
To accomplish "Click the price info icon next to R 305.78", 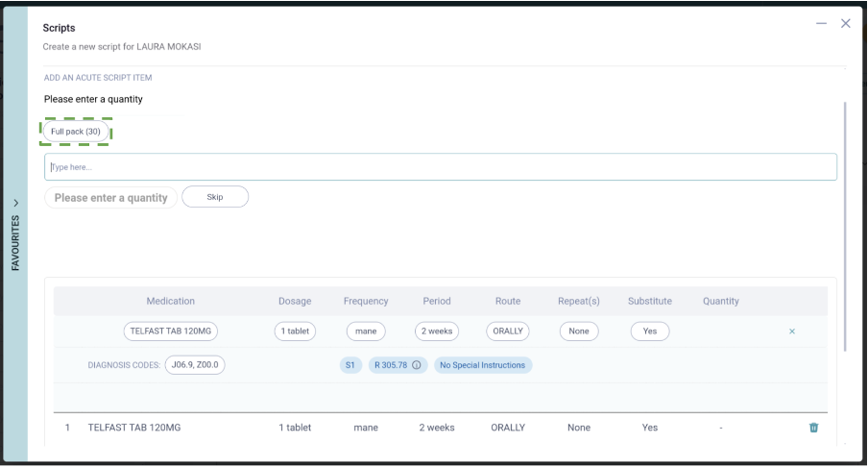I will pos(419,365).
